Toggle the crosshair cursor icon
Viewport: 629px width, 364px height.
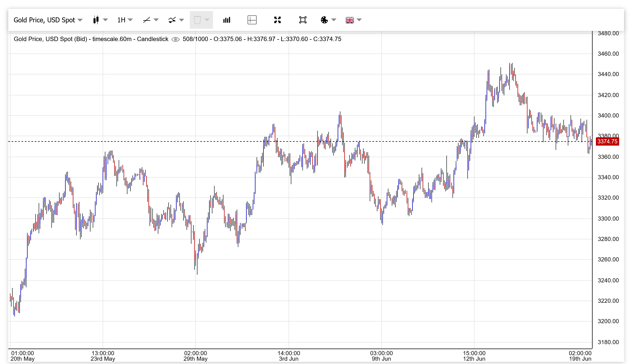[252, 20]
